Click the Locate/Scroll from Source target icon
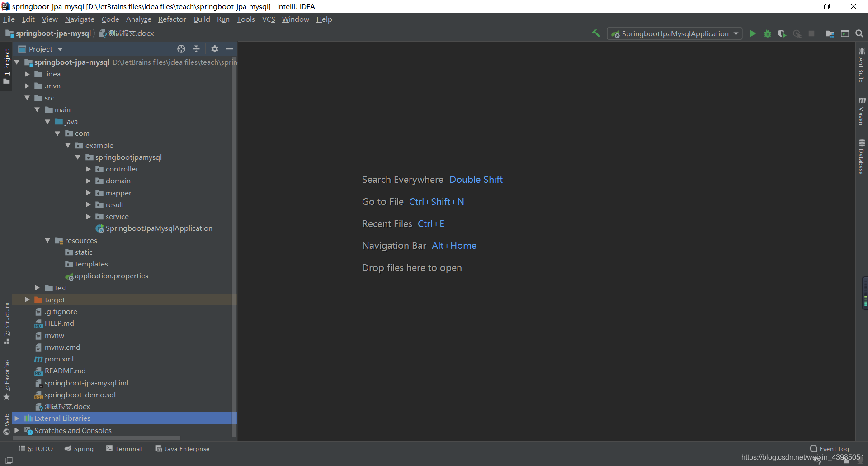This screenshot has height=466, width=868. click(181, 49)
